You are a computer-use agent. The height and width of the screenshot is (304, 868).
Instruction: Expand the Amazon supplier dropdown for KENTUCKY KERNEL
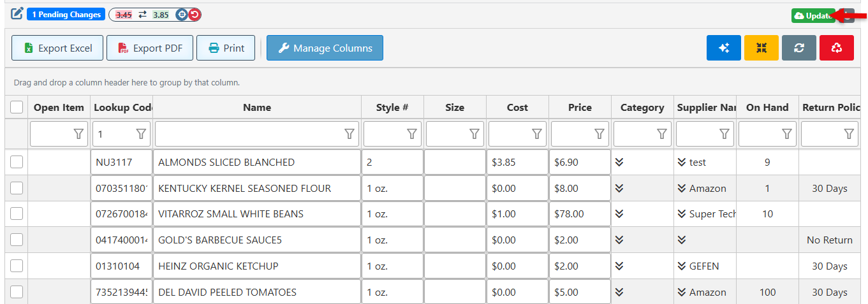pyautogui.click(x=682, y=189)
